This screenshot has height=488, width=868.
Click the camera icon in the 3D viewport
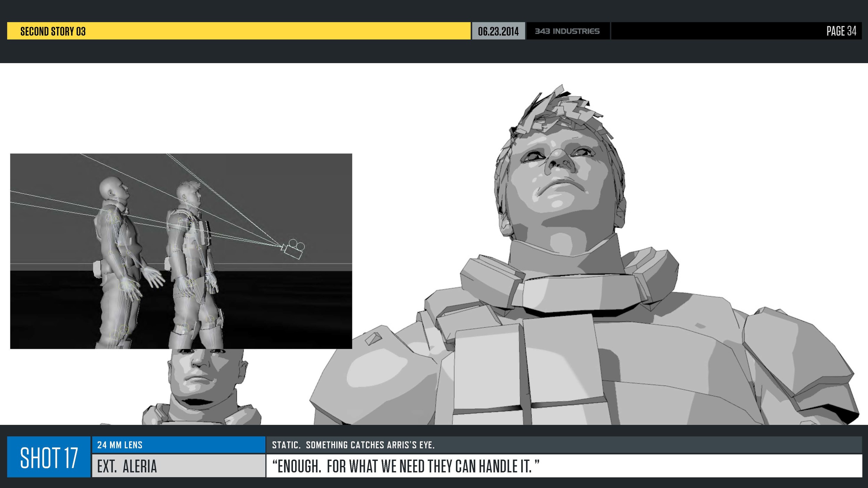[x=293, y=249]
